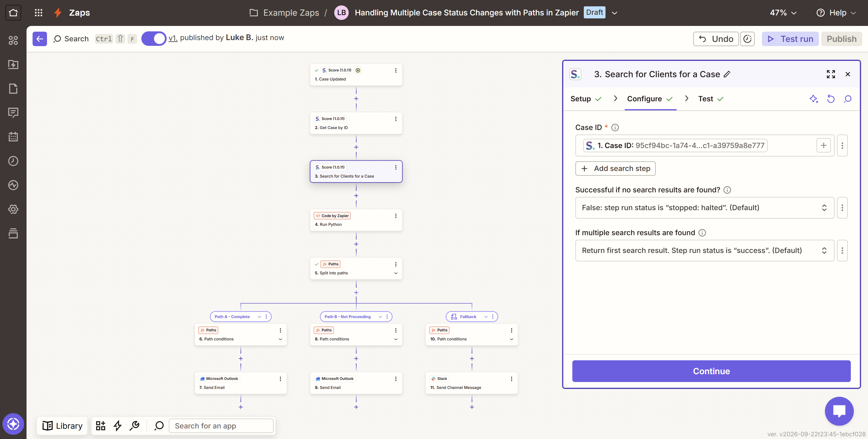Expand the Draft version dropdown
The image size is (868, 439).
pyautogui.click(x=614, y=13)
